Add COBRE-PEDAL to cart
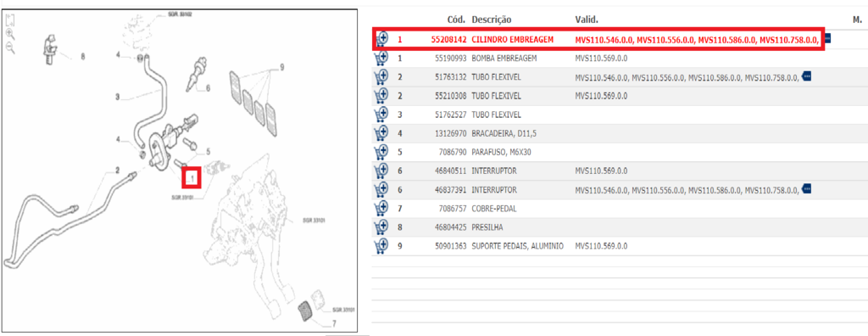Screen dimensions: 868x336 [x=381, y=209]
